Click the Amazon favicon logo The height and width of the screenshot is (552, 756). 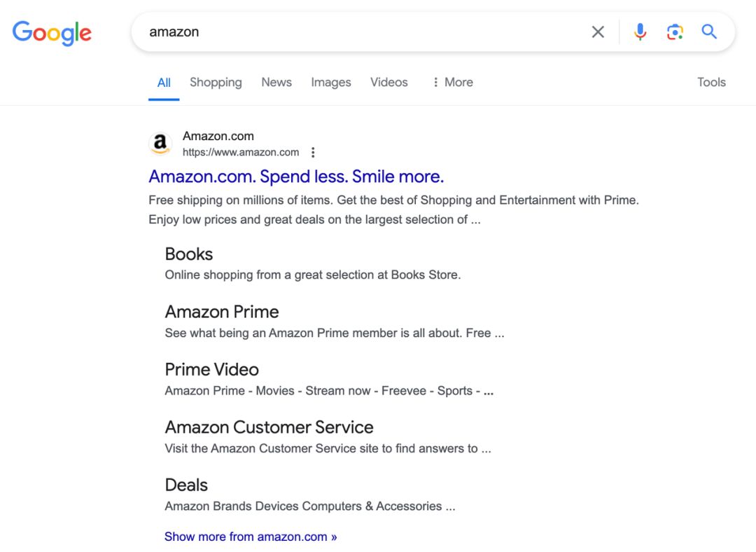(x=161, y=144)
